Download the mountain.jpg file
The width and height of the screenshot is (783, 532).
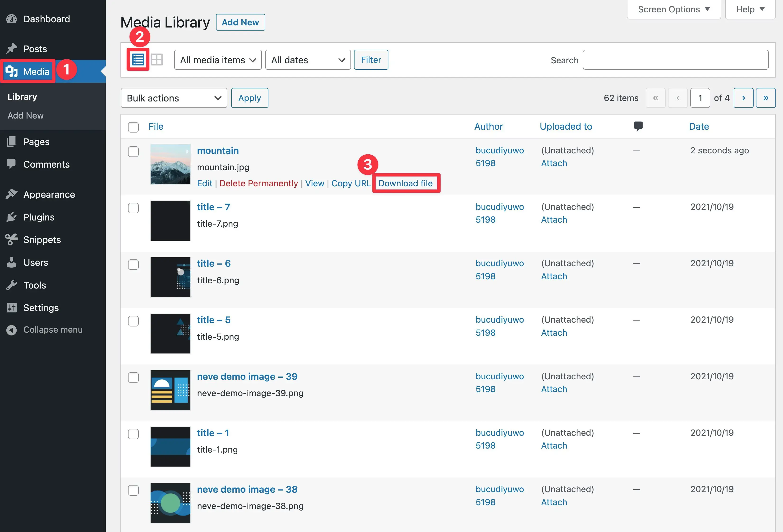click(405, 183)
